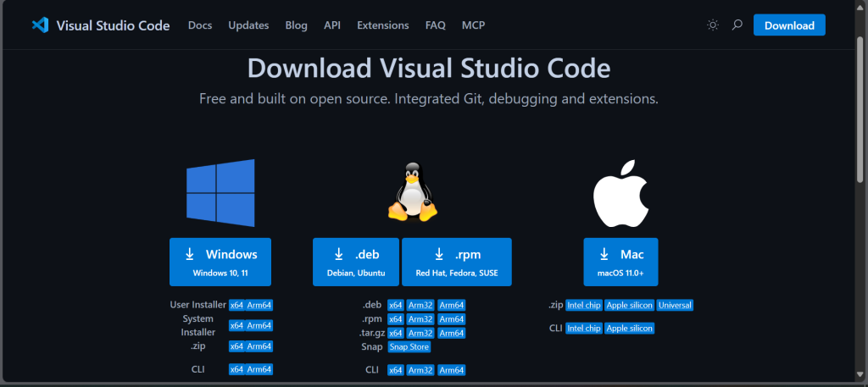Select Apple silicon CLI for Mac
Screen dimensions: 868x387
pyautogui.click(x=630, y=329)
